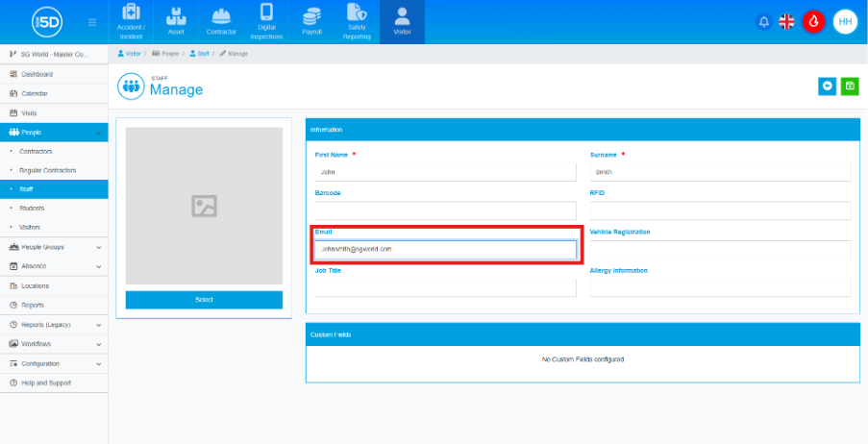Click the red fire alert icon
868x444 pixels.
point(814,22)
